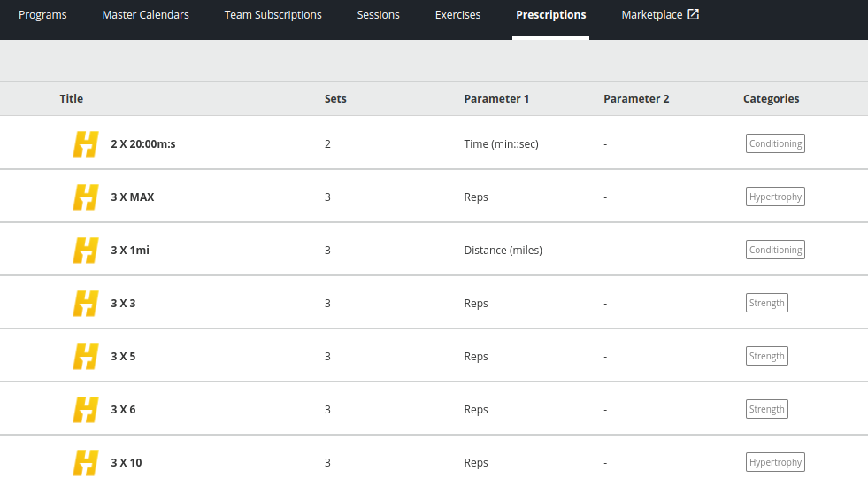Image resolution: width=868 pixels, height=486 pixels.
Task: Click the logo icon beside 3 X 10
Action: coord(86,462)
